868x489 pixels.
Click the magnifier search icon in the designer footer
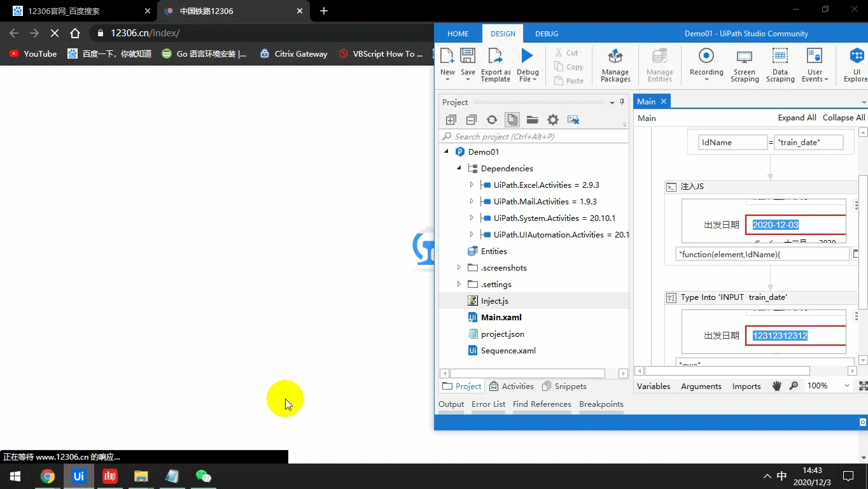coord(794,386)
